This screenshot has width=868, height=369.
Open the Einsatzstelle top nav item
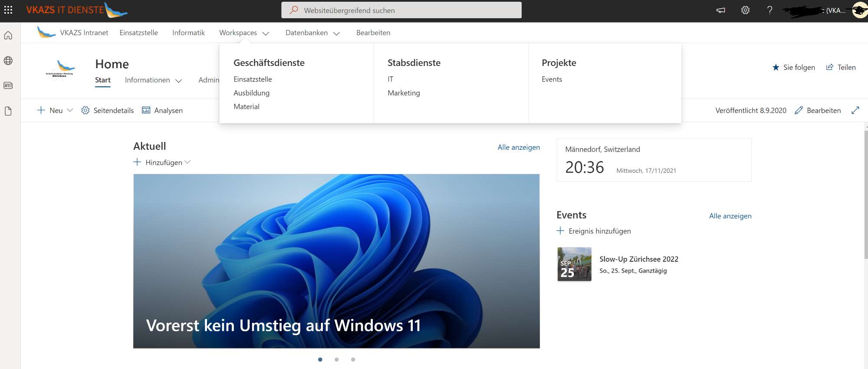[139, 33]
